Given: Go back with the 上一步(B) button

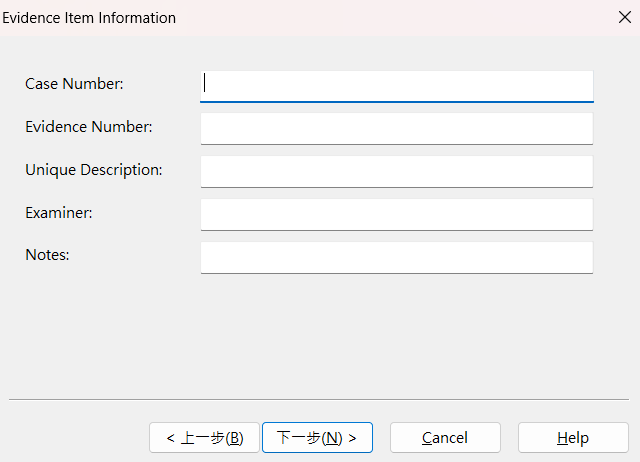Looking at the screenshot, I should [x=204, y=438].
